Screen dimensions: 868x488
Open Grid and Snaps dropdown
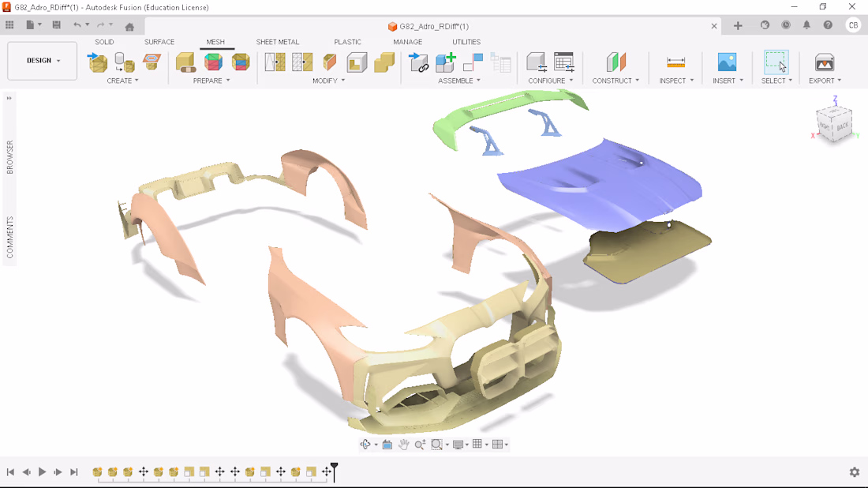click(480, 445)
